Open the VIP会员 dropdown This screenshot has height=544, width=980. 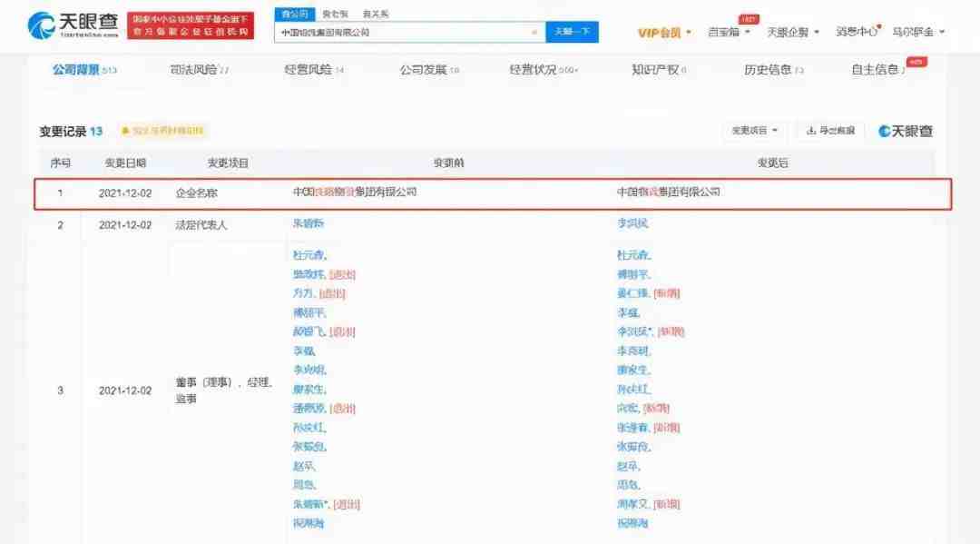(664, 33)
